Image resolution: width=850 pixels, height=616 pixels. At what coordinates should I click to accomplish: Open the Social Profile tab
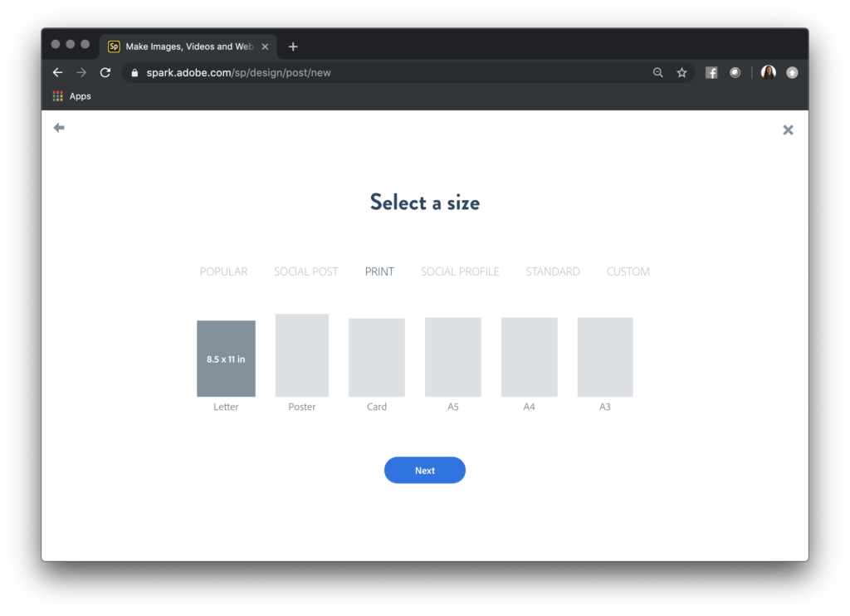(460, 271)
